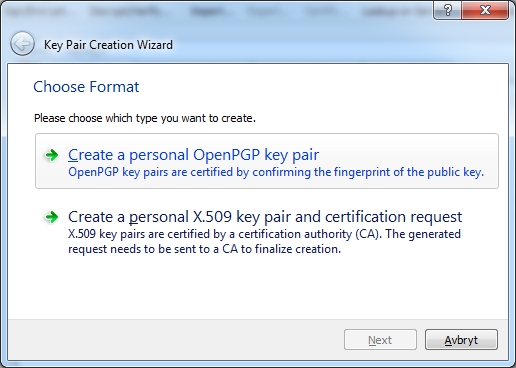Click the gray button bar left of Next
516x368 pixels.
[x=173, y=340]
